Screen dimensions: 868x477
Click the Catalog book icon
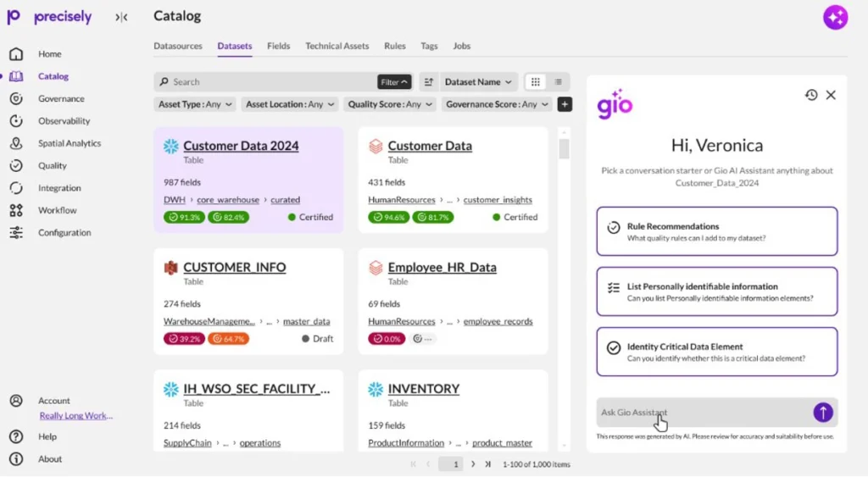point(16,76)
